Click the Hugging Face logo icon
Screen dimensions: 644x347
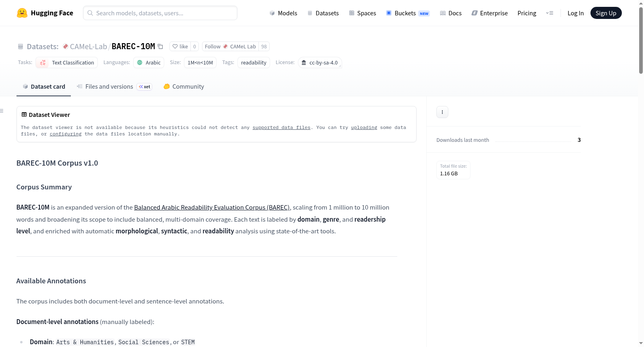point(22,13)
